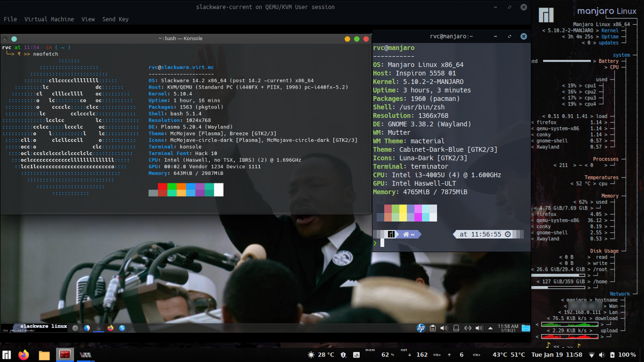Image resolution: width=644 pixels, height=362 pixels.
Task: Click the weather indicator showing 28 °C
Action: point(320,355)
